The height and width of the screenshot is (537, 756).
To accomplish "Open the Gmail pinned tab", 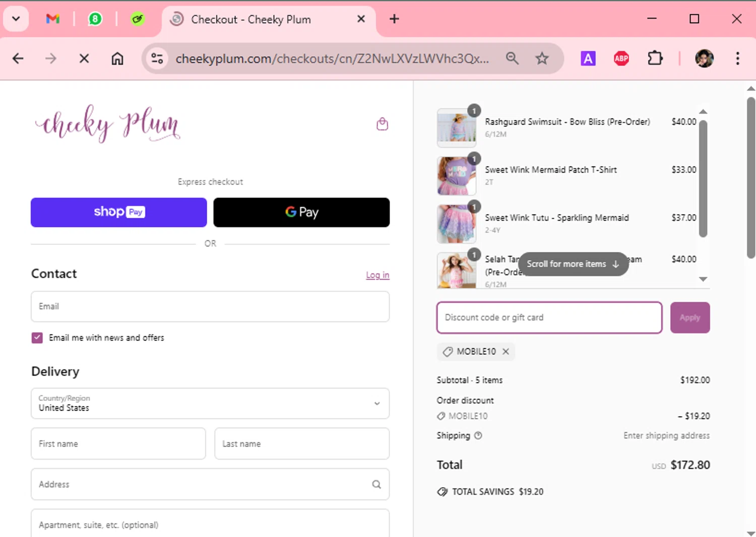I will (x=53, y=19).
